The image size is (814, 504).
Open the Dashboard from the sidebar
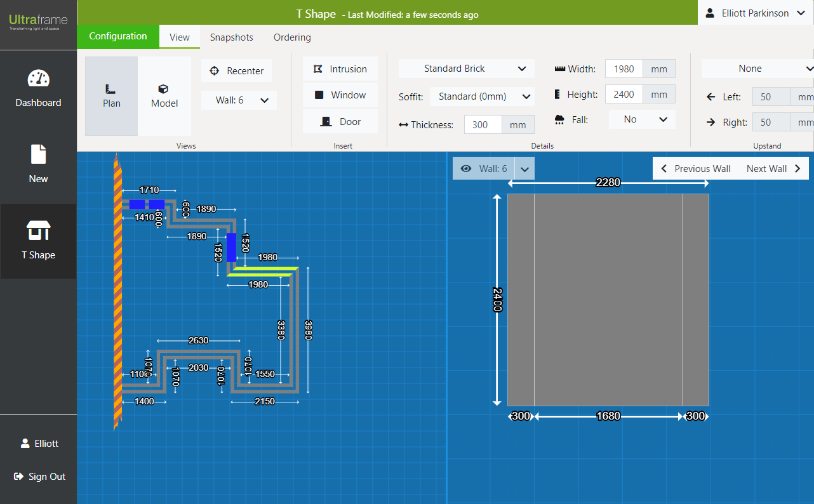[x=38, y=89]
